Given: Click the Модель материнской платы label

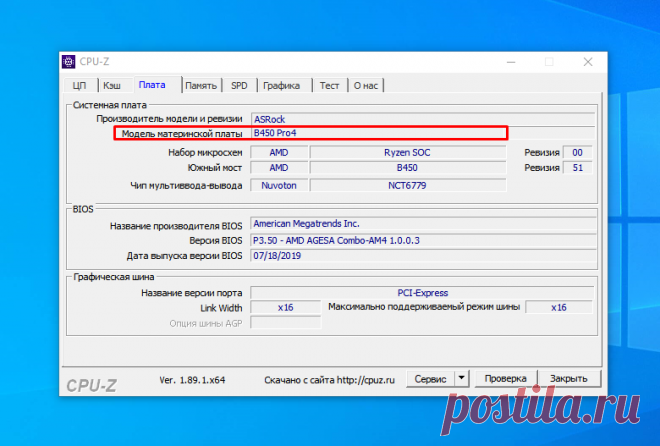Looking at the screenshot, I should click(x=182, y=134).
